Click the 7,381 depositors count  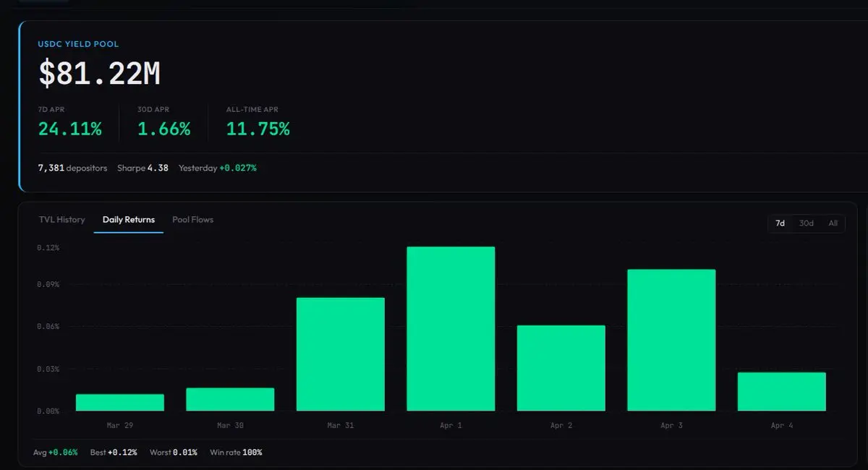[x=72, y=168]
